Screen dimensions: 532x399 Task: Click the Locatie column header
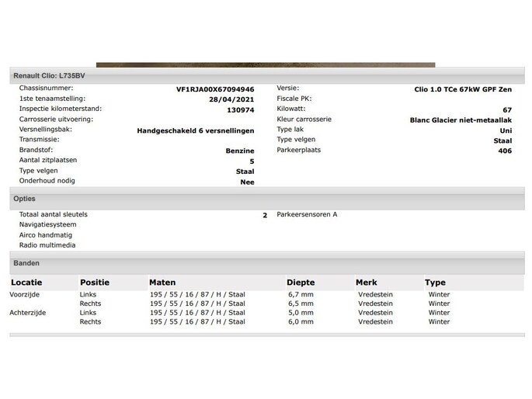(x=26, y=283)
